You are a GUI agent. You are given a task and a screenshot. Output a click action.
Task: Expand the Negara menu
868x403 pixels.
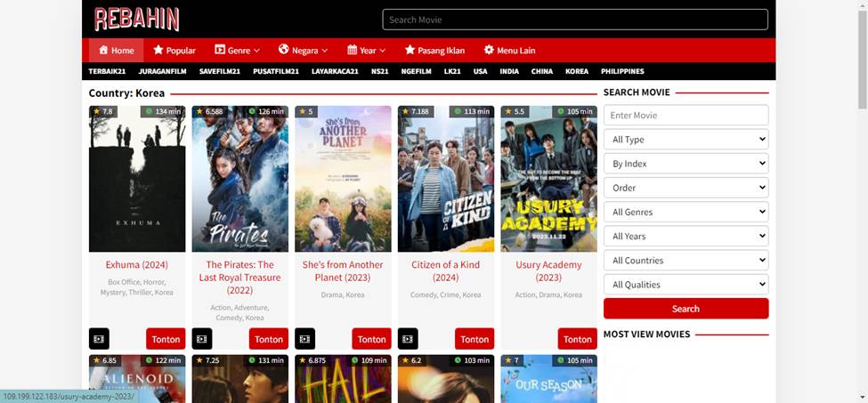point(304,51)
